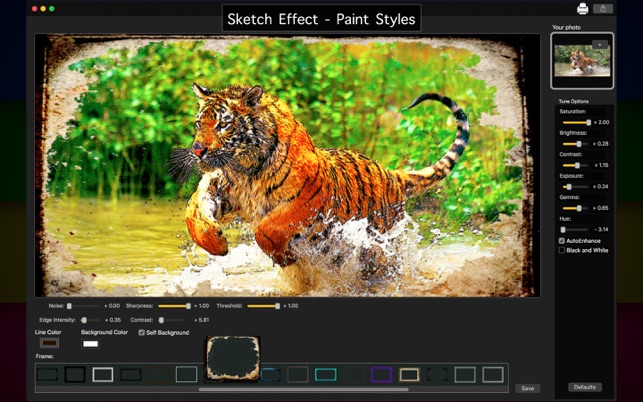643x402 pixels.
Task: Open the Line Color swatch
Action: coord(49,343)
